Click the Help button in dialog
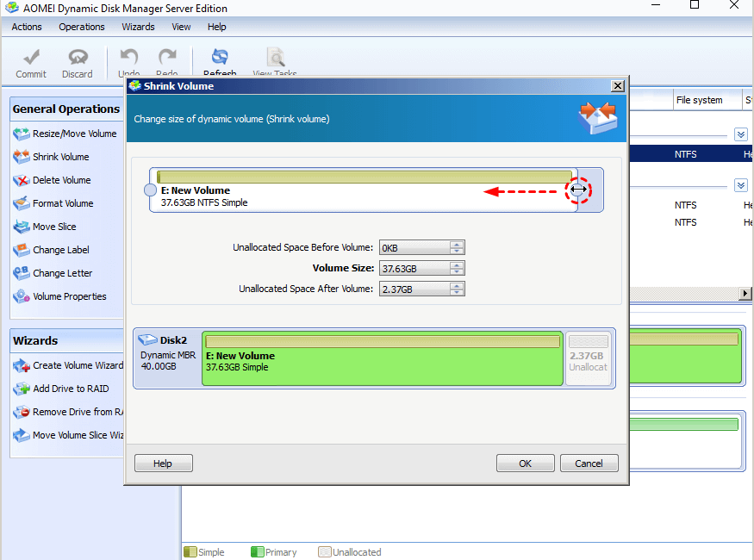This screenshot has width=754, height=560. [x=164, y=464]
